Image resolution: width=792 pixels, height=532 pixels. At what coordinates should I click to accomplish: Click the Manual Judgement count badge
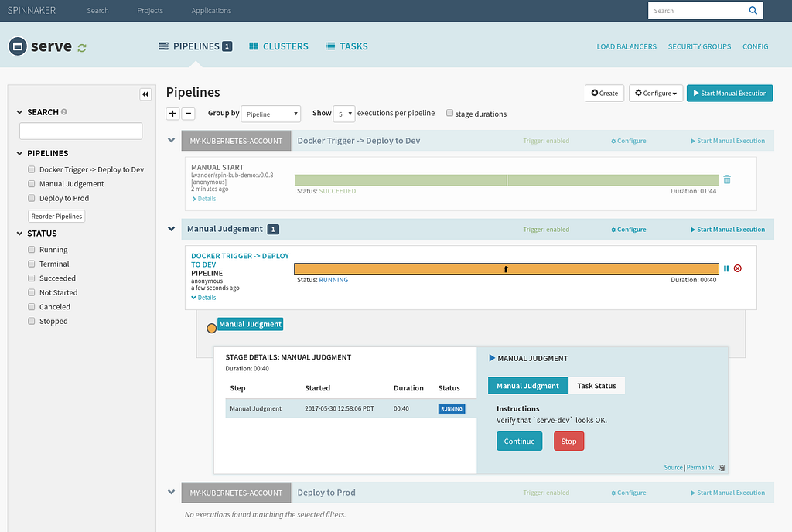[273, 230]
